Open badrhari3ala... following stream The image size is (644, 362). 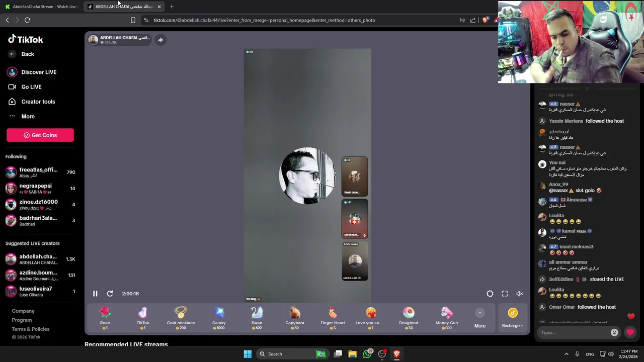click(x=40, y=221)
